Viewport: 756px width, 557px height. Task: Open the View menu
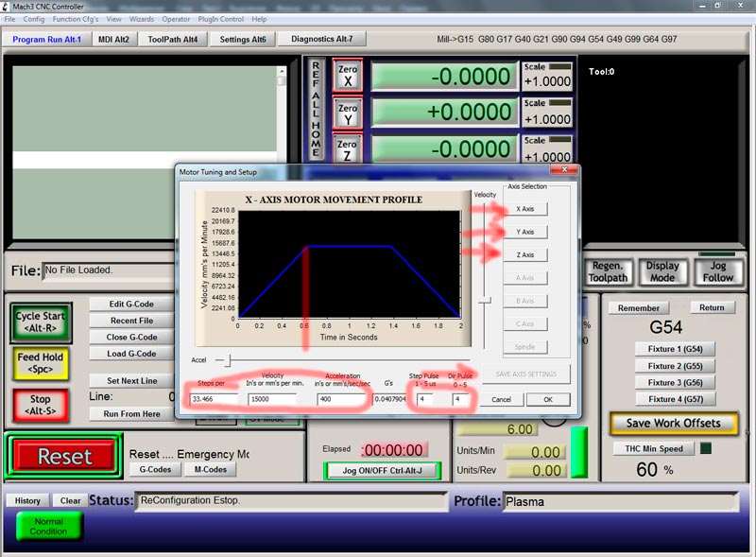[x=113, y=19]
